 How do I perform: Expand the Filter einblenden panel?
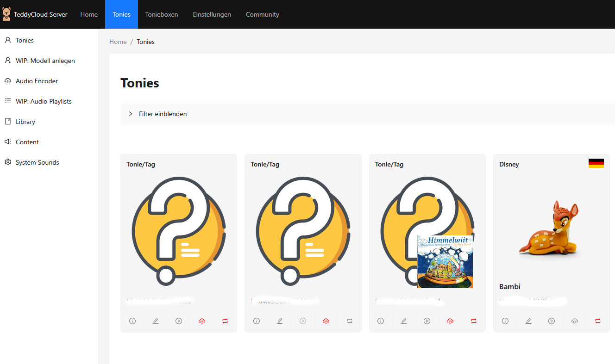[x=163, y=114]
